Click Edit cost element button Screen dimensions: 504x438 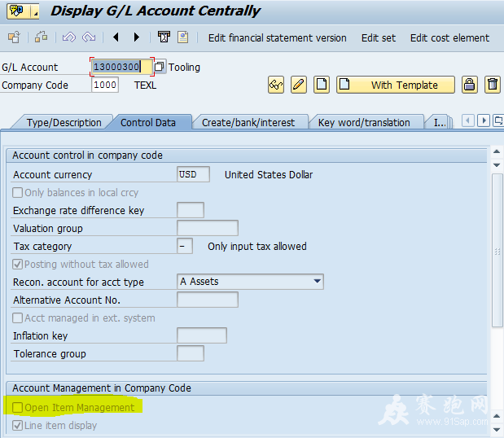pyautogui.click(x=449, y=38)
